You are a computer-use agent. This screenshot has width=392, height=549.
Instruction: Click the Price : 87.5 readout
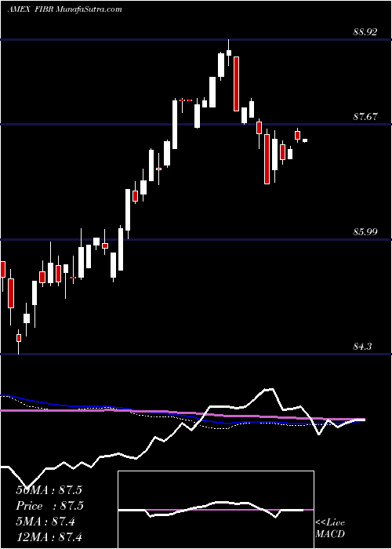point(49,506)
